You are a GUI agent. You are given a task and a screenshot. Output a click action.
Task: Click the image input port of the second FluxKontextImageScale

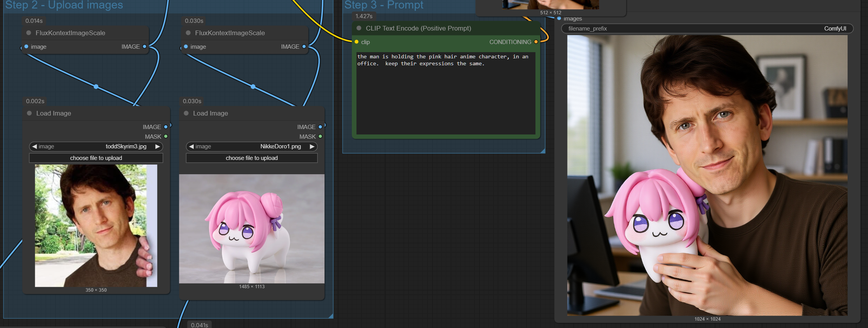(186, 46)
